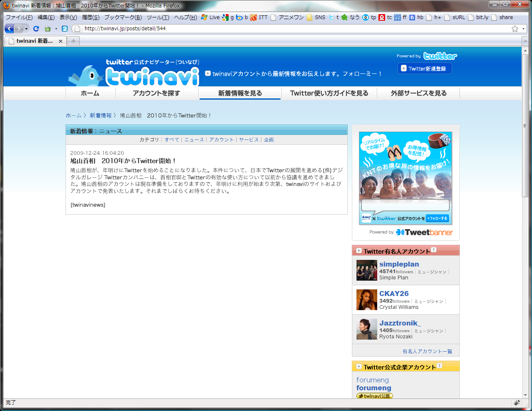Screen dimensions: 532x411
Task: Click the +フォローする button in banner
Action: click(x=437, y=218)
